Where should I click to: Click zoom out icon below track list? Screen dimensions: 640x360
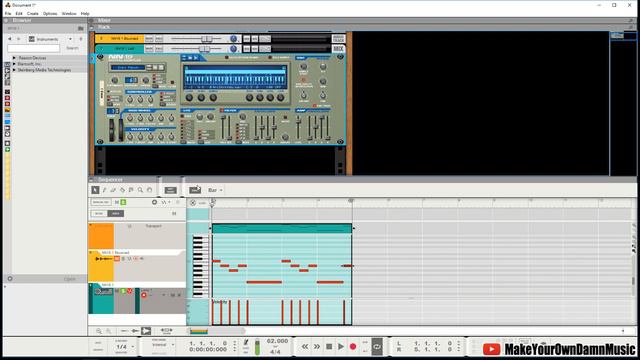pyautogui.click(x=109, y=331)
